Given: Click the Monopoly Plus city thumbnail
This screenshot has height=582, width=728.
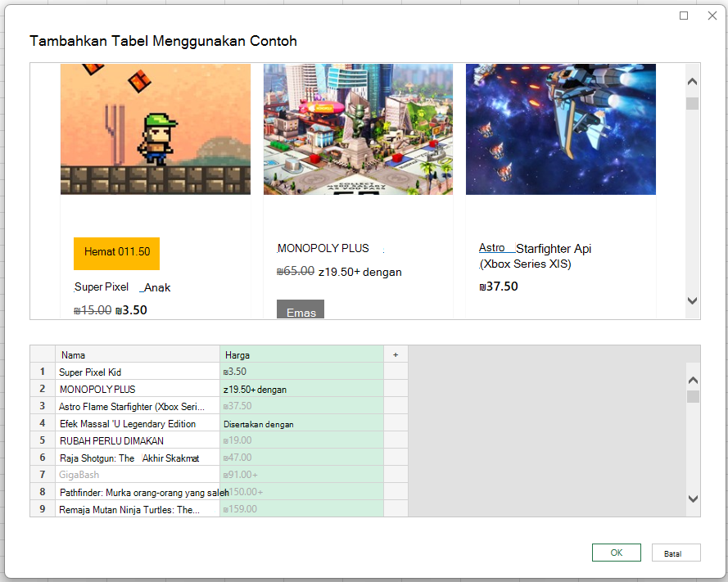Looking at the screenshot, I should (x=358, y=129).
